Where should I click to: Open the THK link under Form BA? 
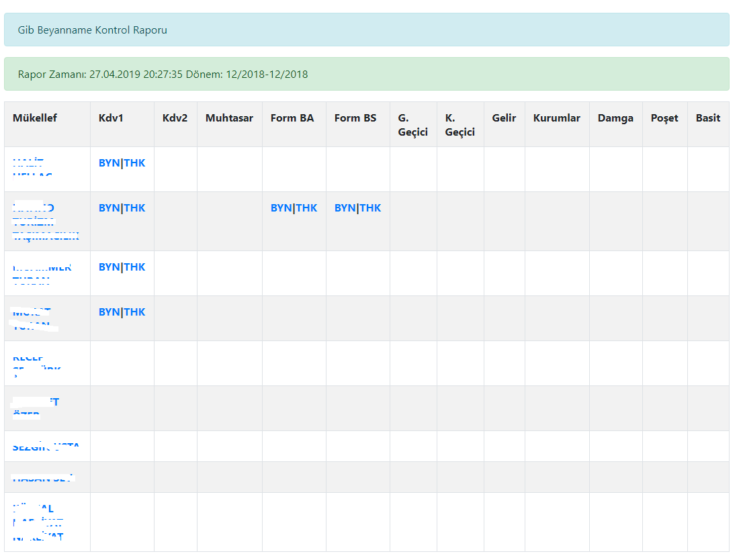click(307, 208)
